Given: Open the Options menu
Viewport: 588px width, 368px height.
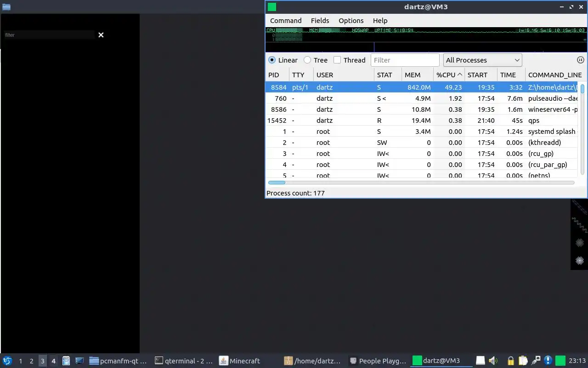Looking at the screenshot, I should (x=351, y=21).
